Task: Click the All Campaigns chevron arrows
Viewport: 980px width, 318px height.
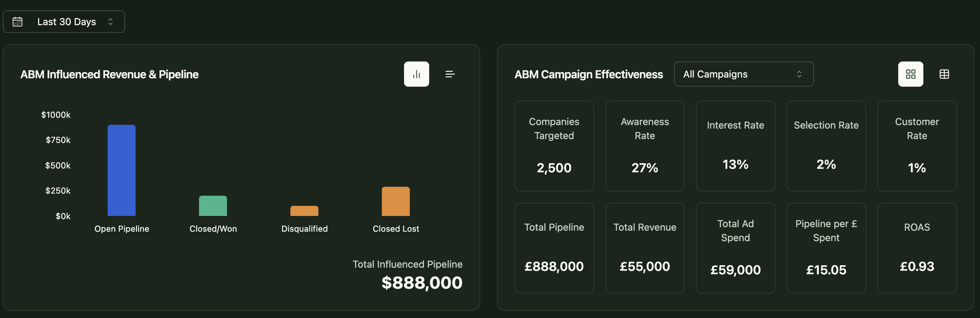Action: 799,74
